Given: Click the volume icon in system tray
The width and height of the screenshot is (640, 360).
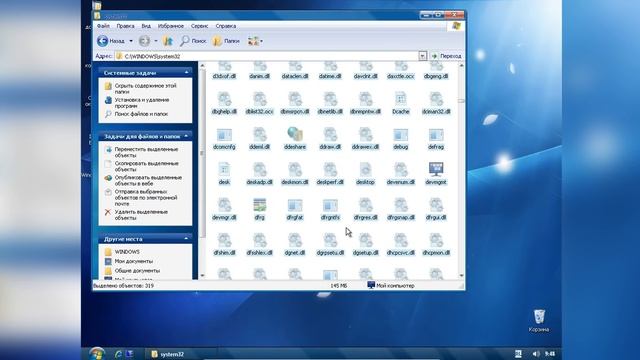Looking at the screenshot, I should [x=536, y=354].
